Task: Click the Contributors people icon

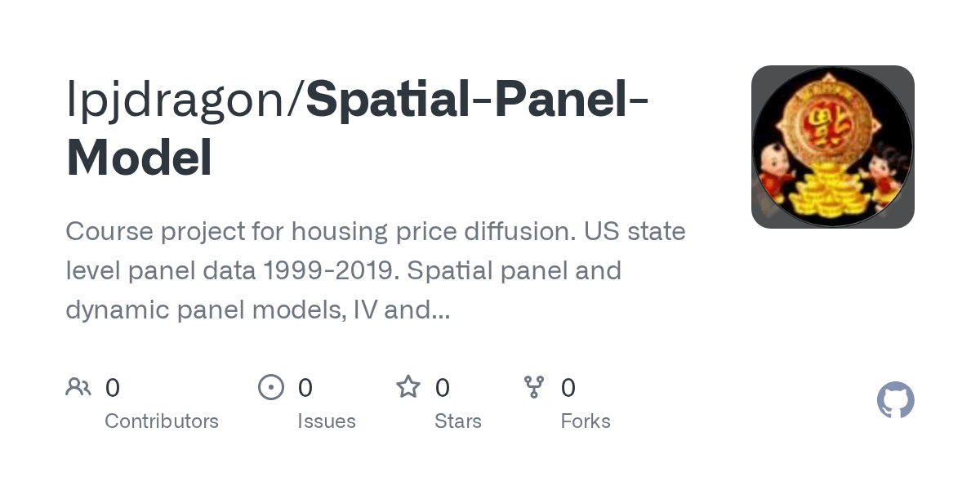Action: 78,387
